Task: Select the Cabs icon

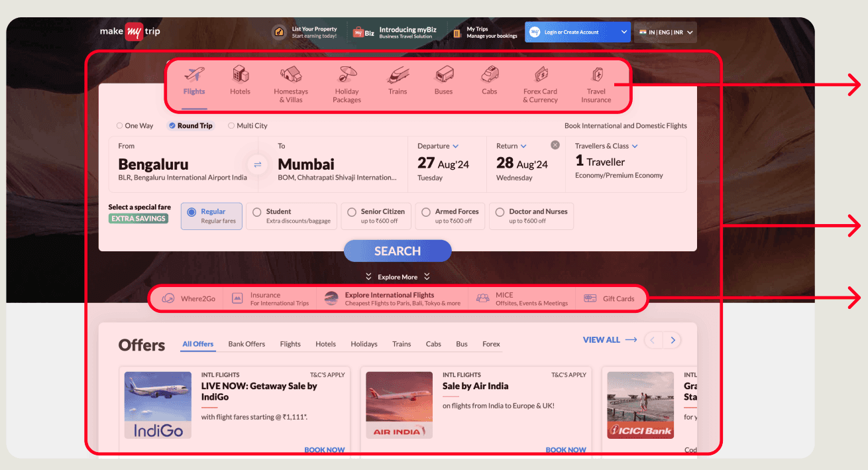Action: 490,74
